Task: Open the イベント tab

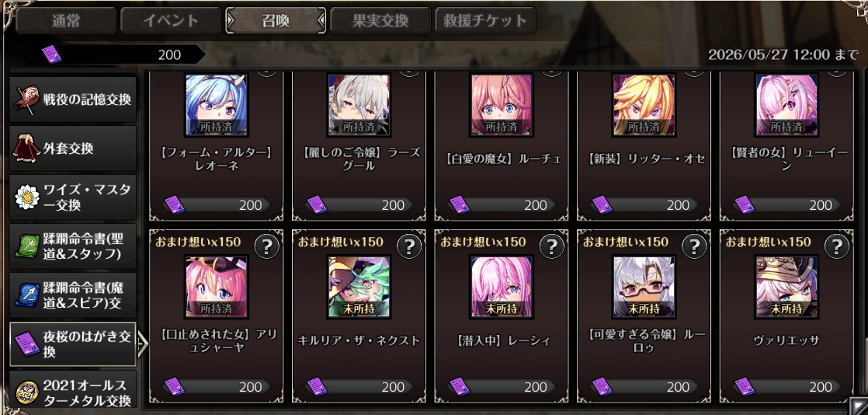Action: coord(171,20)
